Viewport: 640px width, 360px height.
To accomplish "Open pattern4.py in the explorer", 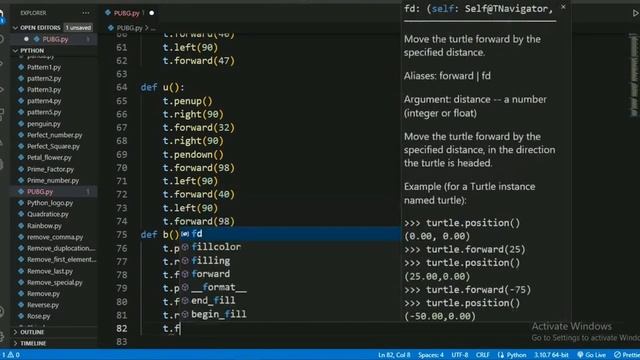I will pos(44,101).
